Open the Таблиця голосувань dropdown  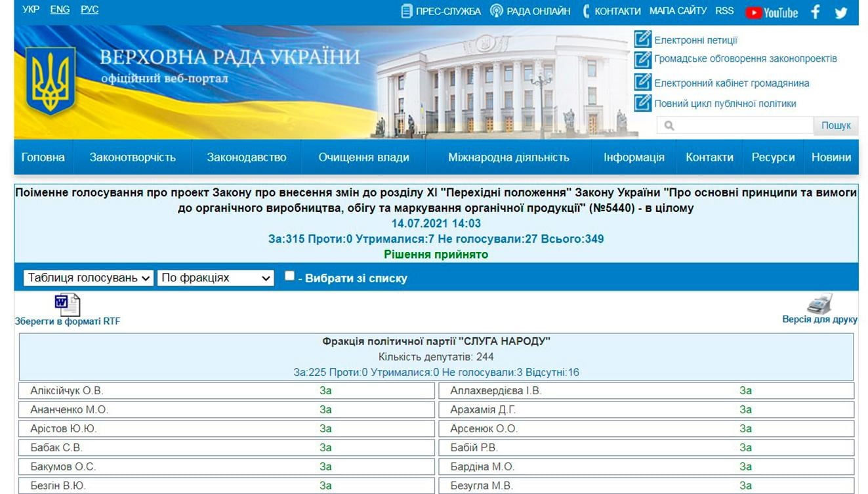(x=89, y=278)
